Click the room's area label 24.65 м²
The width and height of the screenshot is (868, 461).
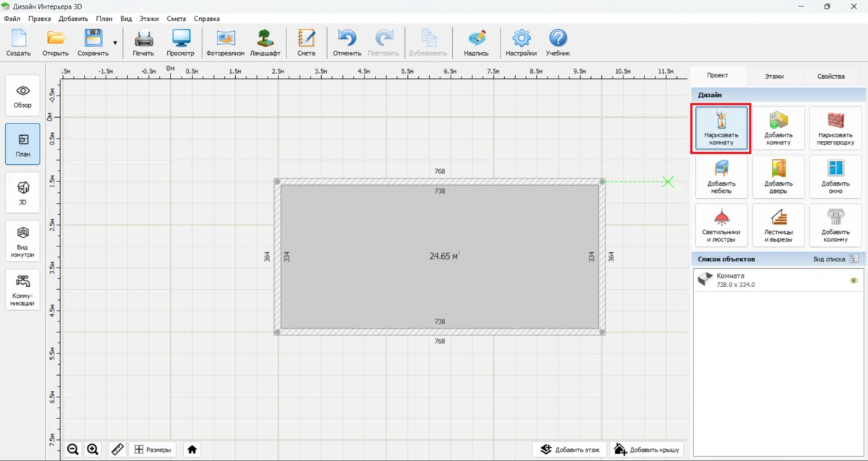coord(445,256)
